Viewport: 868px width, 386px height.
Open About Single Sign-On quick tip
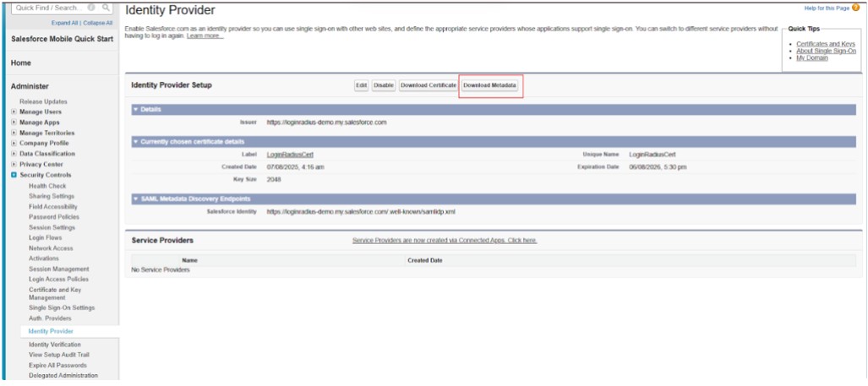point(827,51)
